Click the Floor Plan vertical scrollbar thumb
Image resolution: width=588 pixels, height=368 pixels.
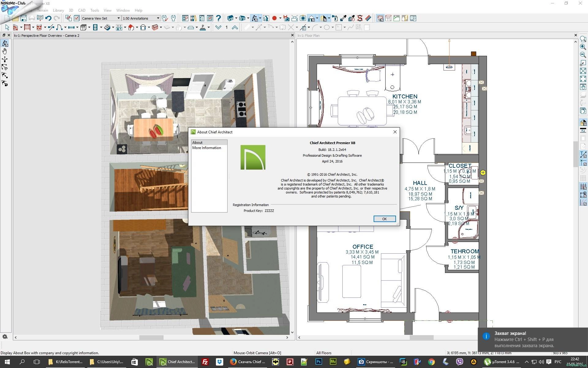(x=575, y=154)
